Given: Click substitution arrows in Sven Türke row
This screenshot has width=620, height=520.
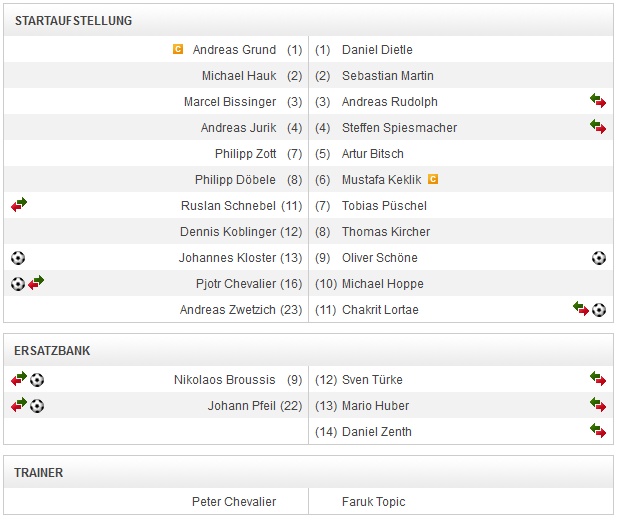Looking at the screenshot, I should coord(598,379).
